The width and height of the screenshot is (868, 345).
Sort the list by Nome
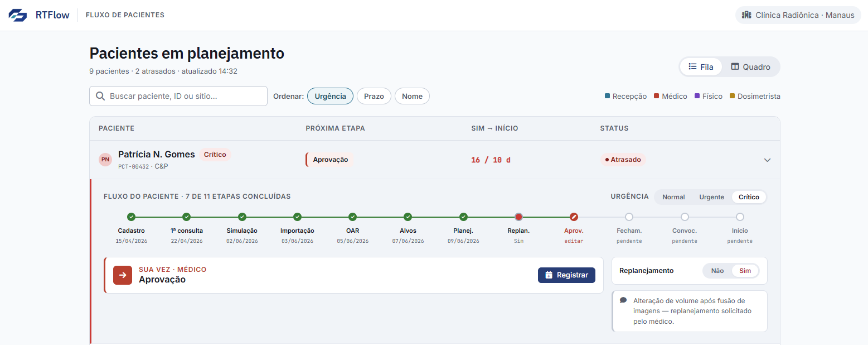tap(412, 96)
